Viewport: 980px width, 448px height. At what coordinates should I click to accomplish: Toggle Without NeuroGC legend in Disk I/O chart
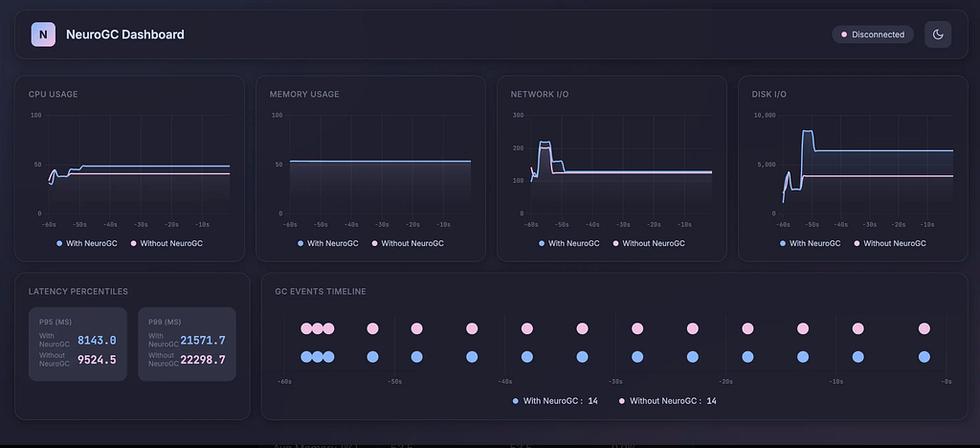(x=890, y=243)
